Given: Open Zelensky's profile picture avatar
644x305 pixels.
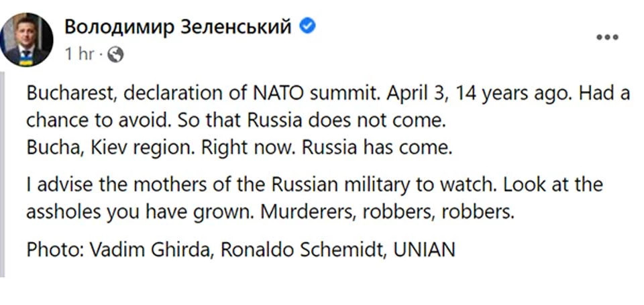Looking at the screenshot, I should 26,40.
